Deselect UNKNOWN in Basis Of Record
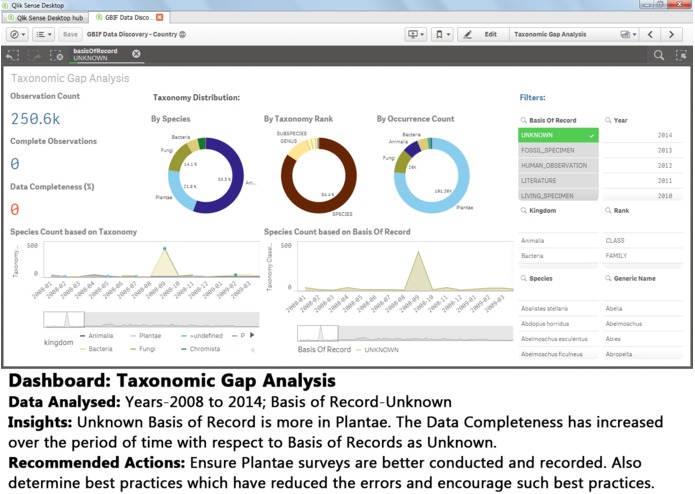 point(558,135)
